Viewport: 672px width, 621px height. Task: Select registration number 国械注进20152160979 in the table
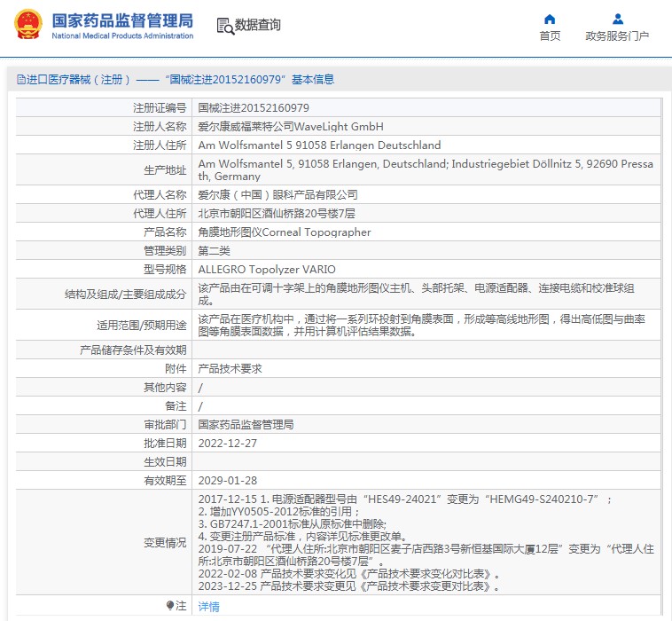coord(254,107)
